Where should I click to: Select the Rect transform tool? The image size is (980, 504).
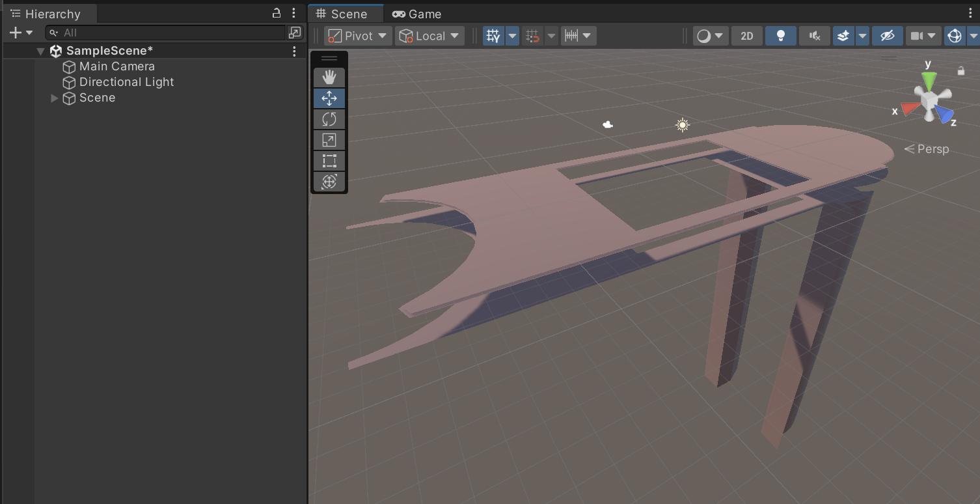pos(329,161)
